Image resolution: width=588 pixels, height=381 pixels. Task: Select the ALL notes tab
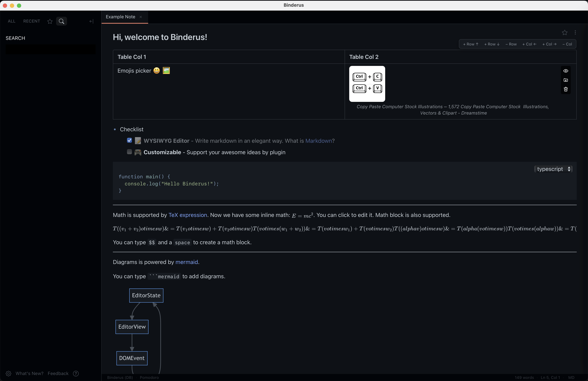(12, 21)
